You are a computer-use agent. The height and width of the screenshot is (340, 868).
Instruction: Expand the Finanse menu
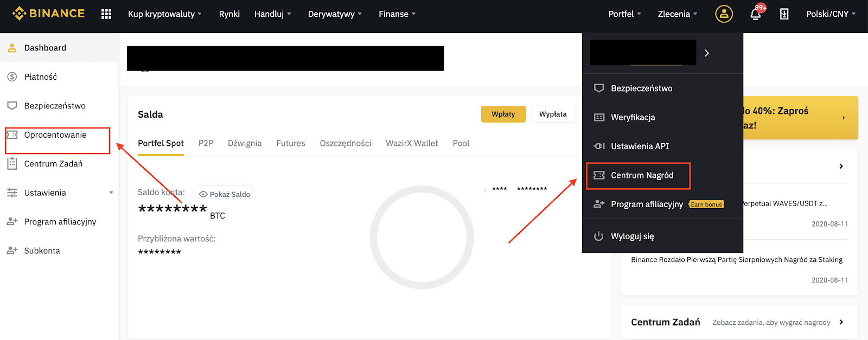397,14
